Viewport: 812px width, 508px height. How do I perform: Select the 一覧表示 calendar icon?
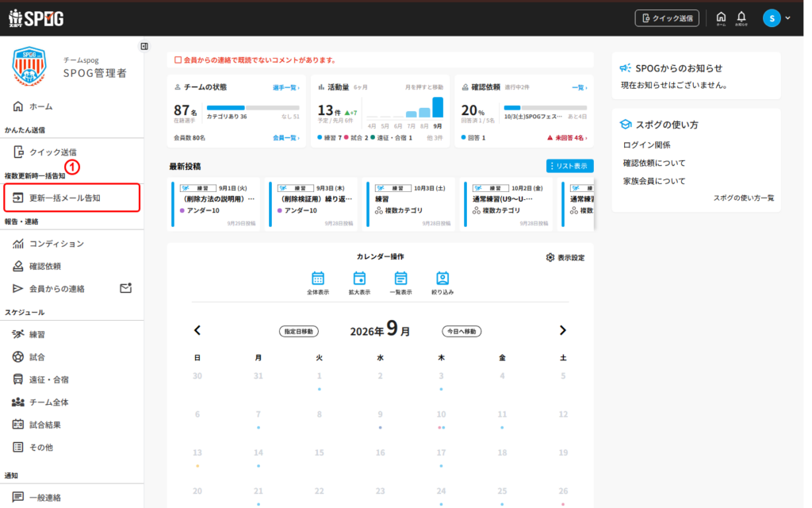400,283
